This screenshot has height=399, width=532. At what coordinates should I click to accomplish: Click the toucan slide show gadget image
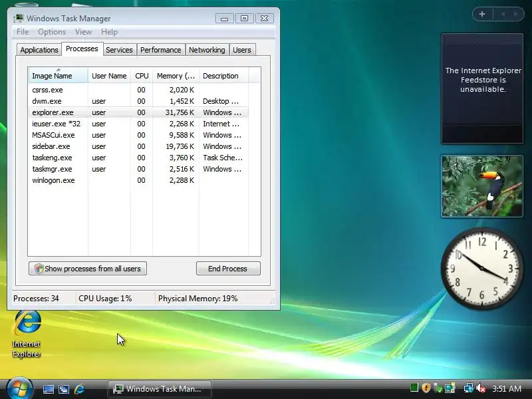pyautogui.click(x=481, y=186)
